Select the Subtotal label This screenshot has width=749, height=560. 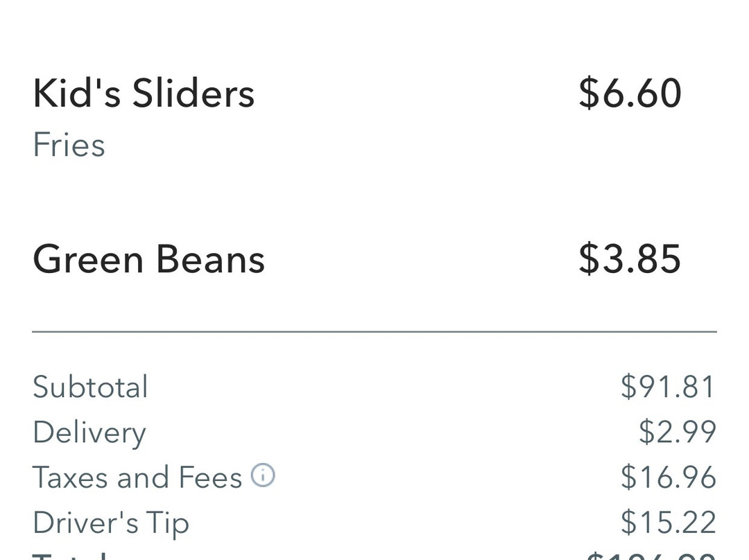pyautogui.click(x=90, y=387)
